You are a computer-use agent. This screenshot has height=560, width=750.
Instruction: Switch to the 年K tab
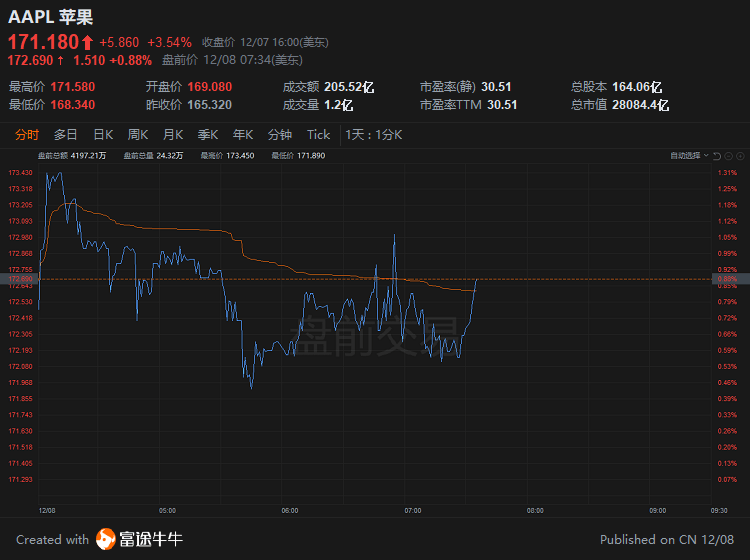click(243, 135)
